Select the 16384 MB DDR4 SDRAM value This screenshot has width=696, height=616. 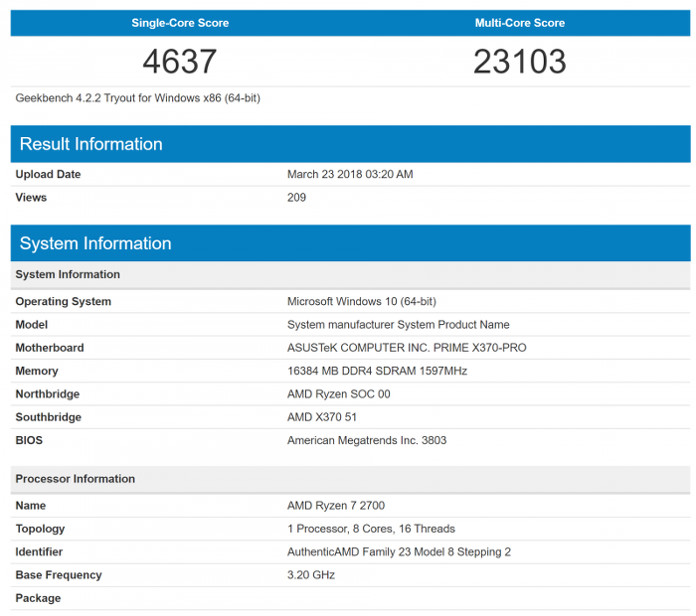377,371
